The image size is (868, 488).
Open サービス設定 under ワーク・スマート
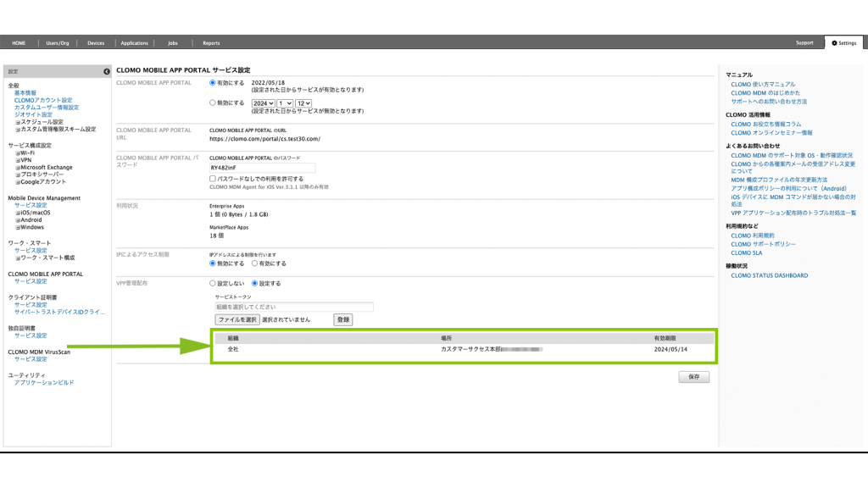(x=31, y=251)
